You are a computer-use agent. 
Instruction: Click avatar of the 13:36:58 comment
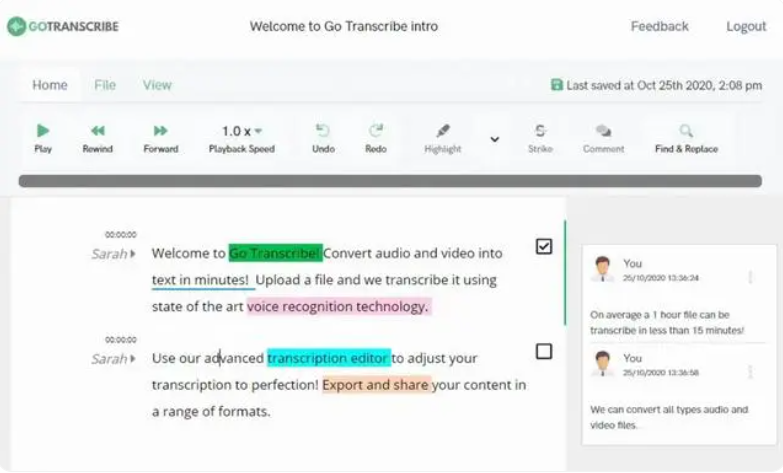[x=603, y=364]
